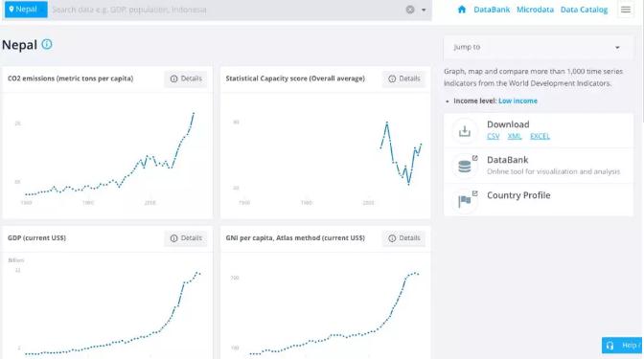Screen dimensions: 644x359
Task: Clear the search with the X icon
Action: pyautogui.click(x=410, y=10)
